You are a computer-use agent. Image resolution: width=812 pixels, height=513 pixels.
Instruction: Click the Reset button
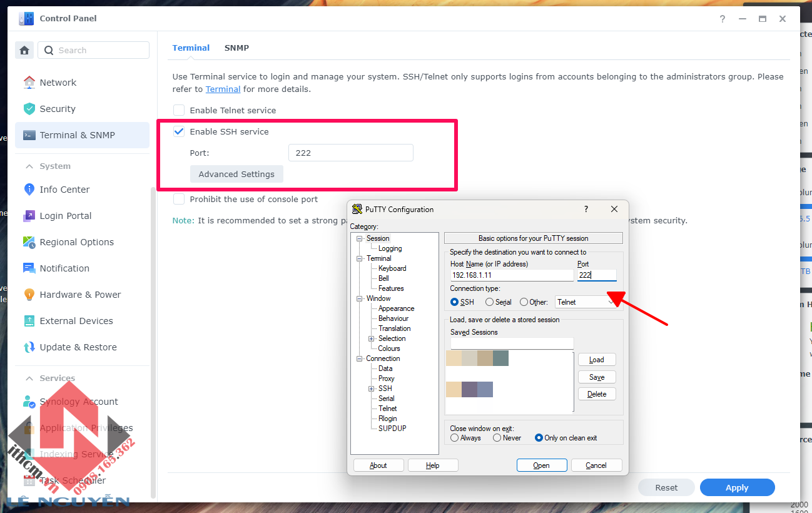point(666,488)
